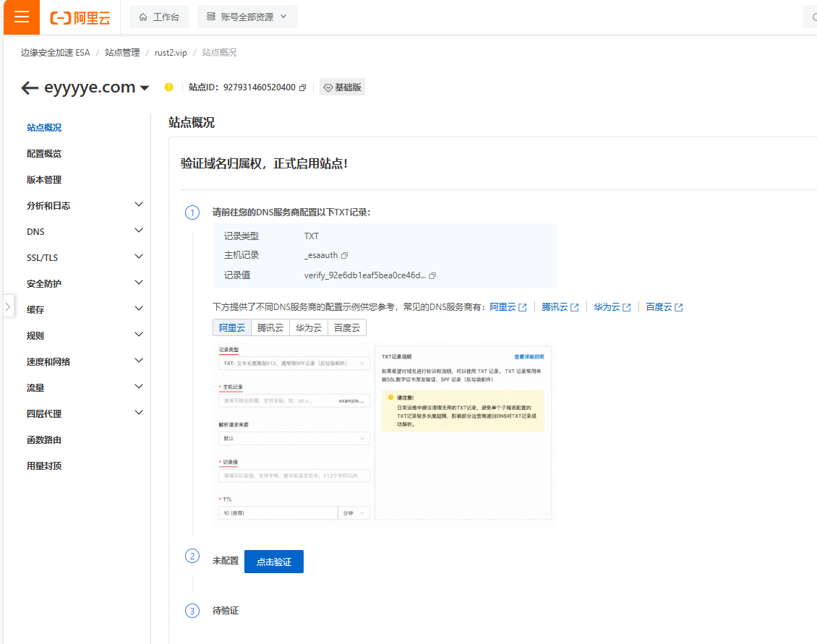Click the 基础版 plan badge

tap(342, 87)
